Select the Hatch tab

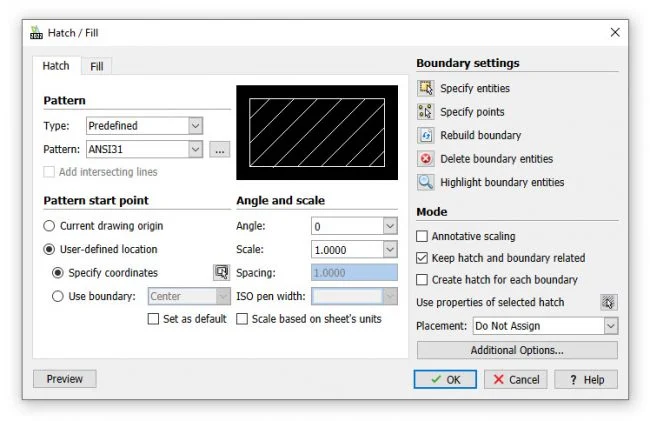tap(56, 66)
